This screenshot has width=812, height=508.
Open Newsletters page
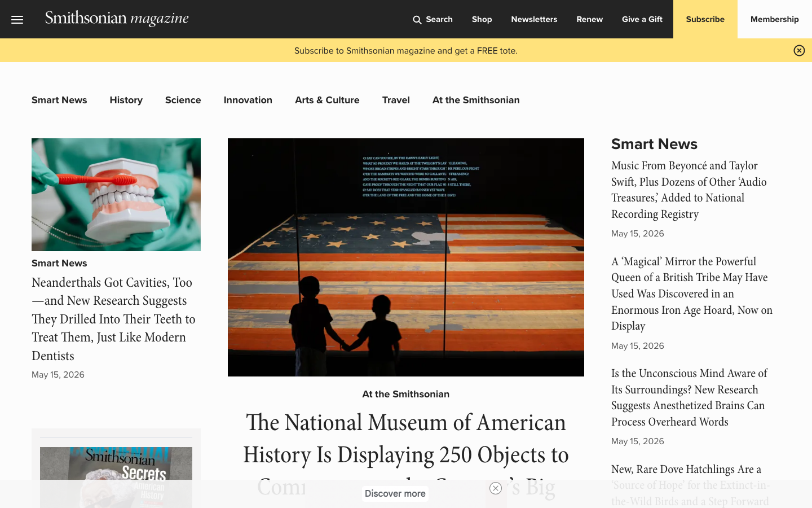[534, 19]
